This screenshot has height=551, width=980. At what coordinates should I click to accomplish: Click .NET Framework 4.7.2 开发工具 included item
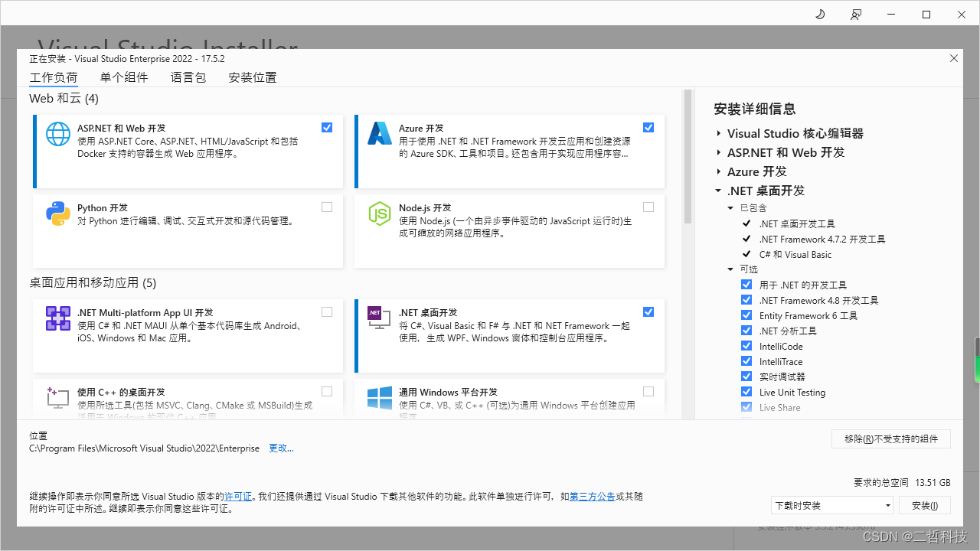pyautogui.click(x=822, y=240)
